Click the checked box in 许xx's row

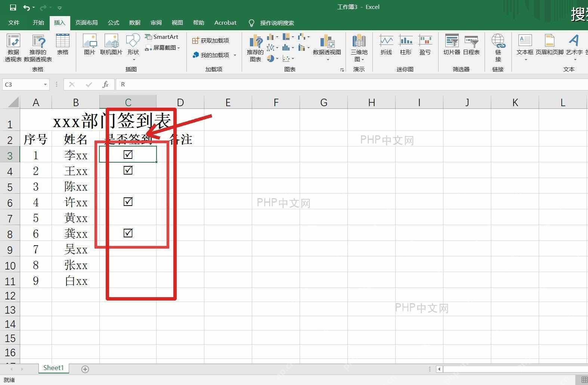[x=128, y=201]
